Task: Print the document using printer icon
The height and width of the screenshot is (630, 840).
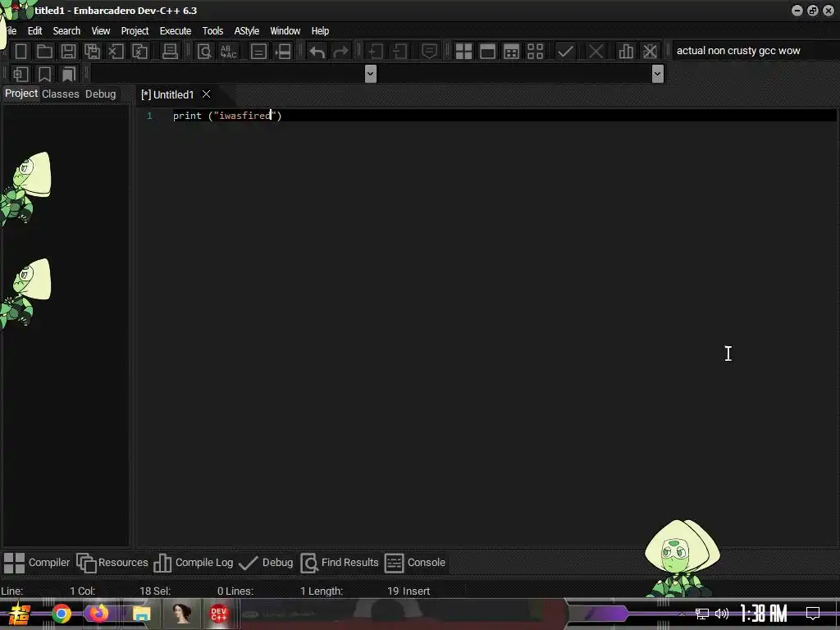Action: (x=170, y=52)
